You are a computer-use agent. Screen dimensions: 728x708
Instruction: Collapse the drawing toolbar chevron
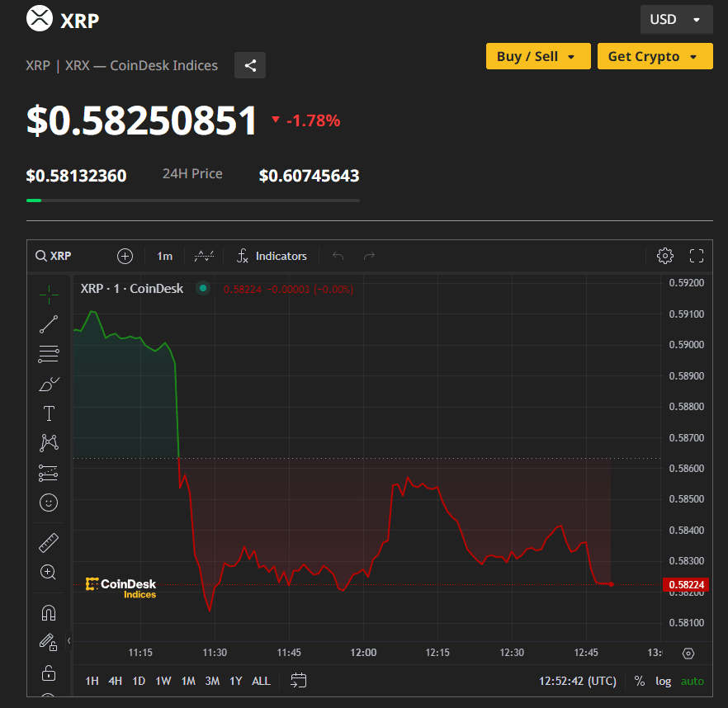tap(69, 640)
